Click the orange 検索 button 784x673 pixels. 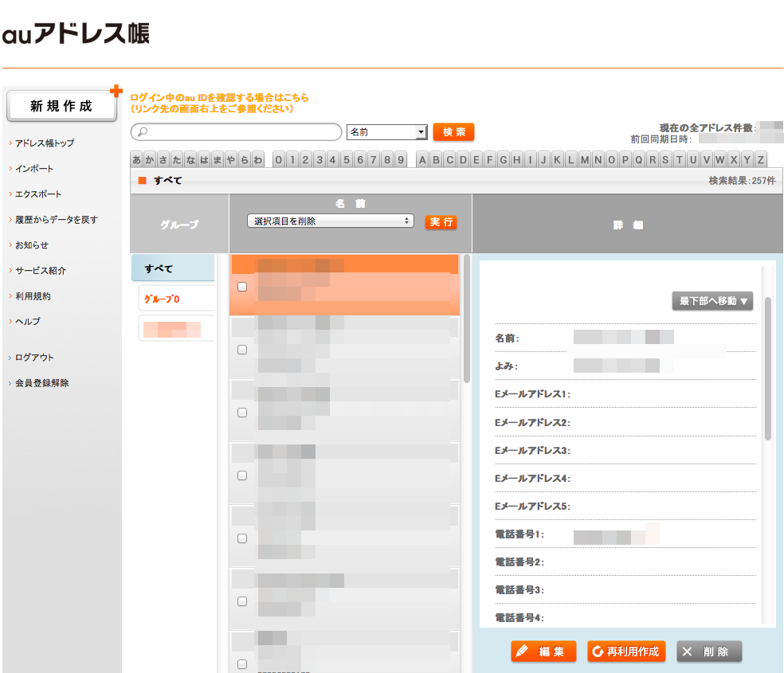(453, 132)
